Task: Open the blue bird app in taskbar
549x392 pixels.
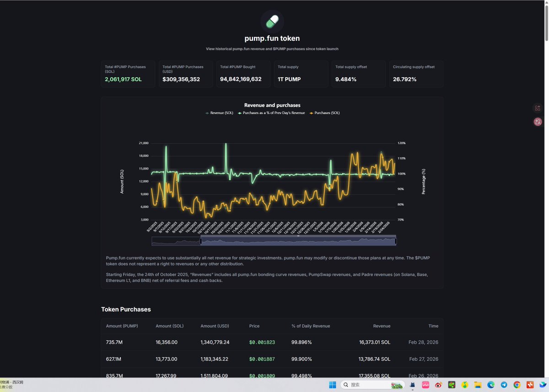Action: click(543, 385)
